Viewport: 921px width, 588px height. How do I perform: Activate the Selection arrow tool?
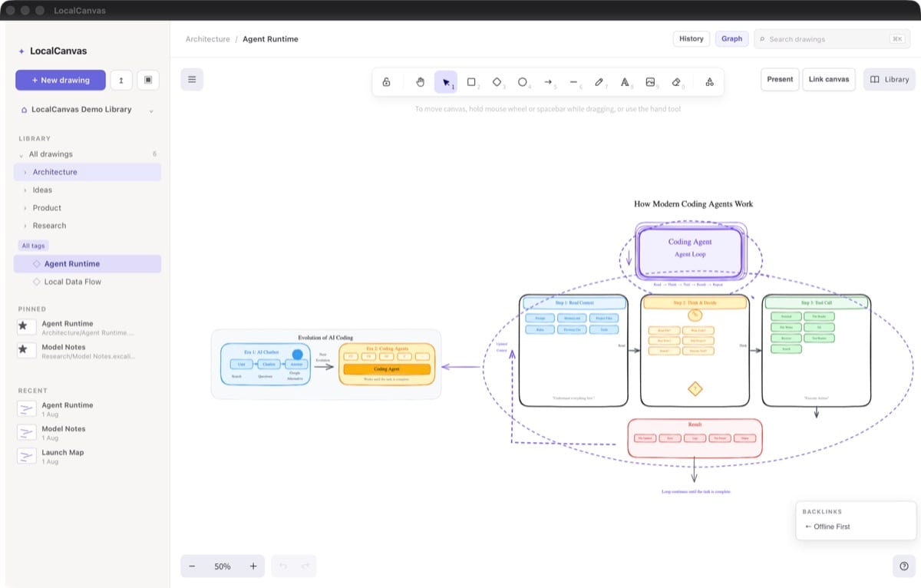(446, 82)
